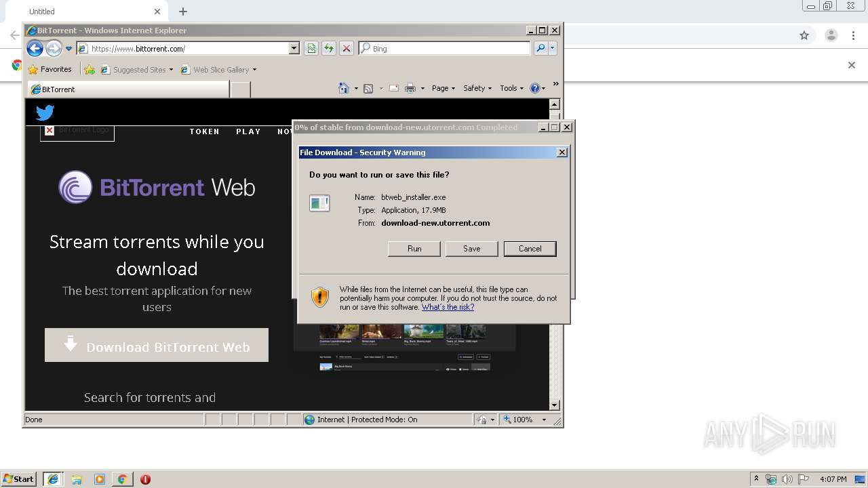Open the Safety menu
868x488 pixels.
point(477,88)
